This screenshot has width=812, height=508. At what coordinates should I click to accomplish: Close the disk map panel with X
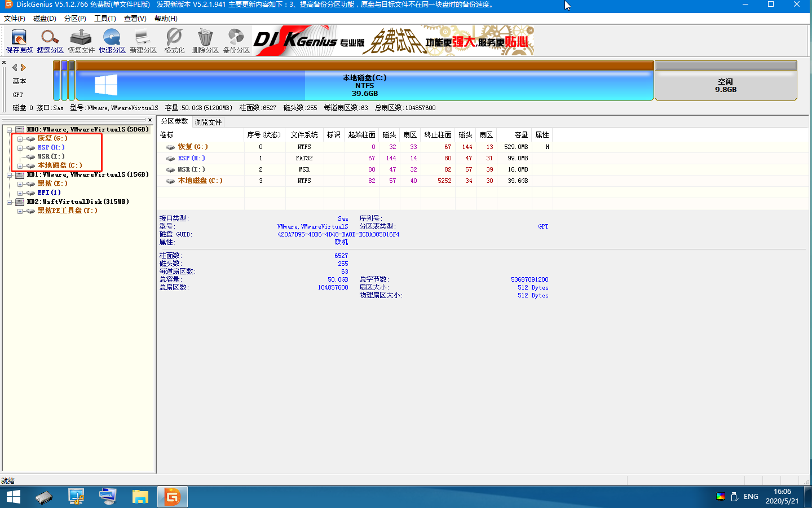coord(4,63)
